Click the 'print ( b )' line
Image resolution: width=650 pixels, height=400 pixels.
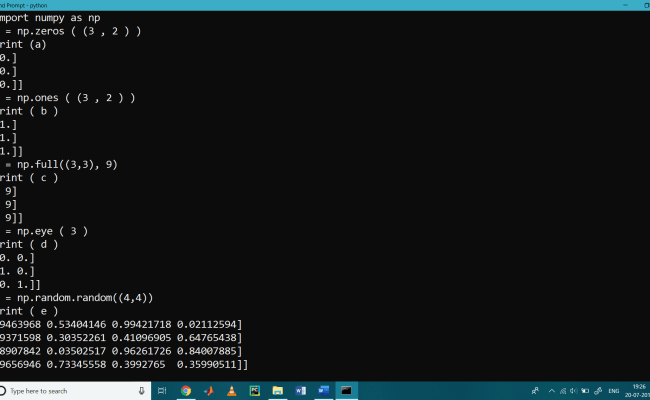coord(29,111)
